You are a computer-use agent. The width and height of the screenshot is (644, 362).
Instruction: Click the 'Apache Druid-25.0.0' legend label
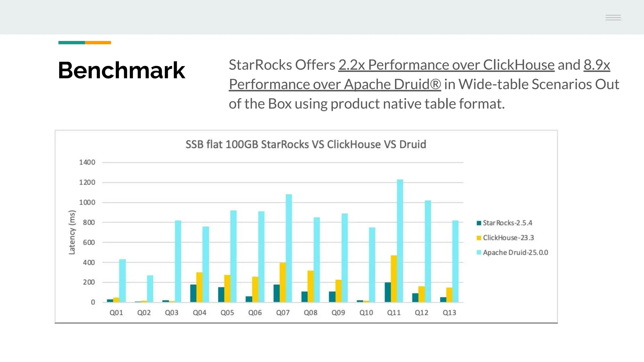[515, 253]
